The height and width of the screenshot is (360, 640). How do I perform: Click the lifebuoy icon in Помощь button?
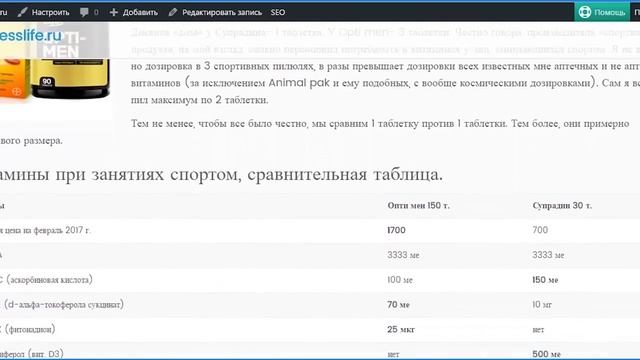[x=584, y=12]
